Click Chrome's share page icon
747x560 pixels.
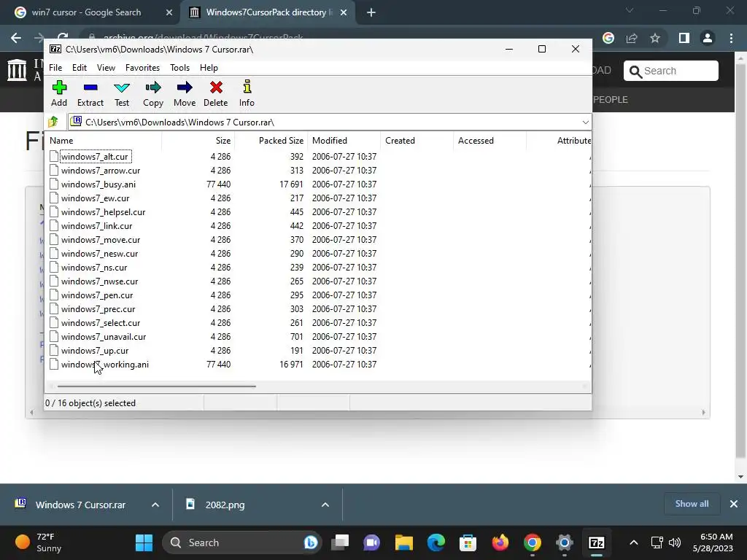[632, 38]
